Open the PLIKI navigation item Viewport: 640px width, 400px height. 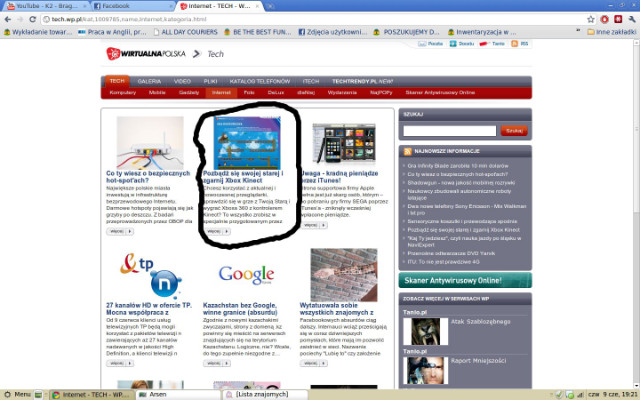[210, 81]
